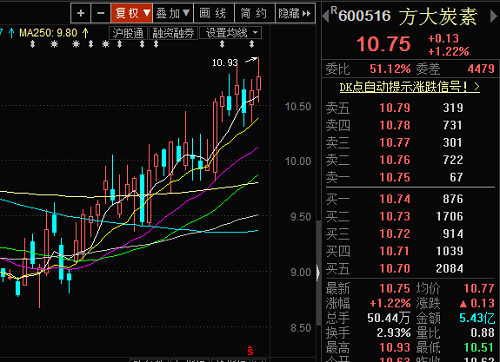Toggle the 融资融券 tag
Viewport: 500px width, 362px height.
click(x=173, y=33)
